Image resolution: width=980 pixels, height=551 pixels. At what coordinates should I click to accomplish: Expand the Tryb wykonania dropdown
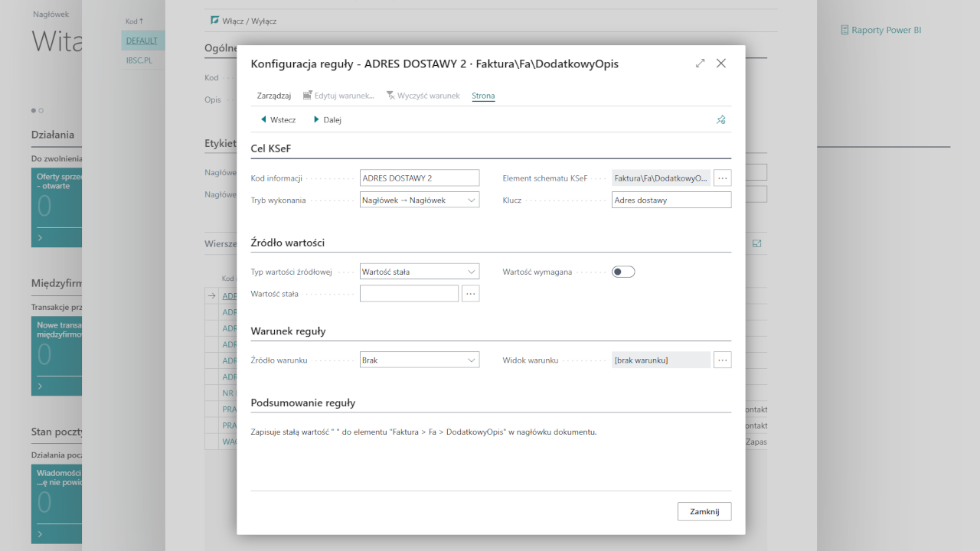point(420,200)
